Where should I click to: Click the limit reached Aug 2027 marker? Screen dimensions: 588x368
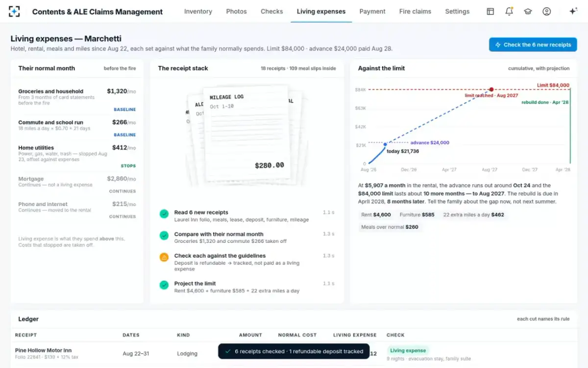(491, 90)
